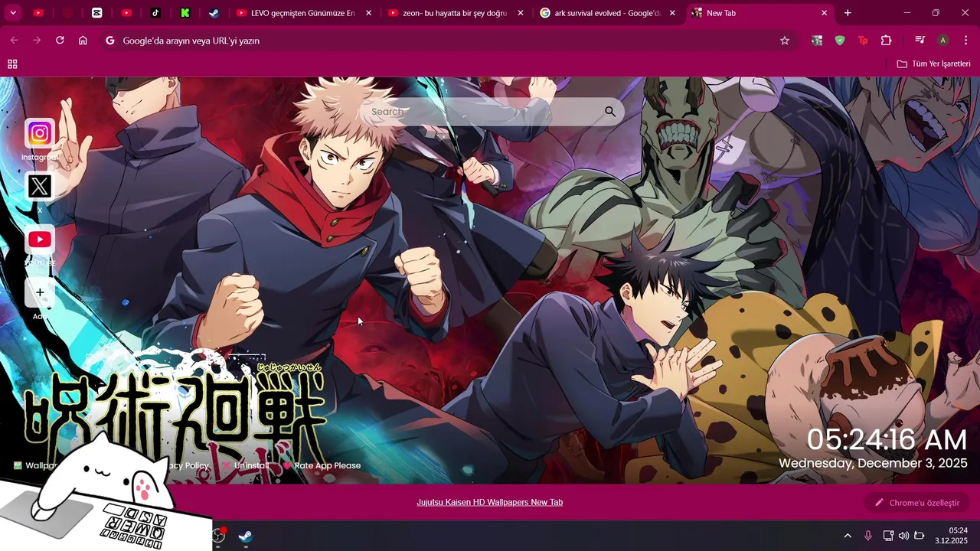The height and width of the screenshot is (551, 980).
Task: Click the Rate App Please link
Action: [322, 465]
